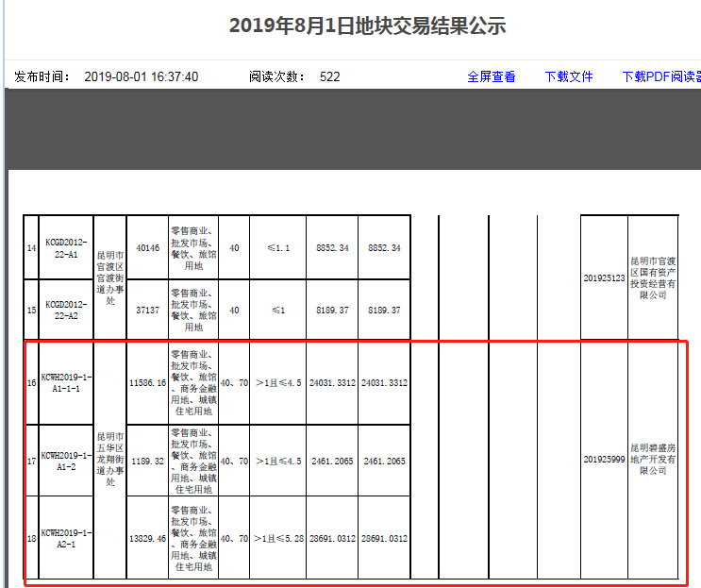
Task: Click the 下载PDF阅读器 link
Action: (661, 76)
